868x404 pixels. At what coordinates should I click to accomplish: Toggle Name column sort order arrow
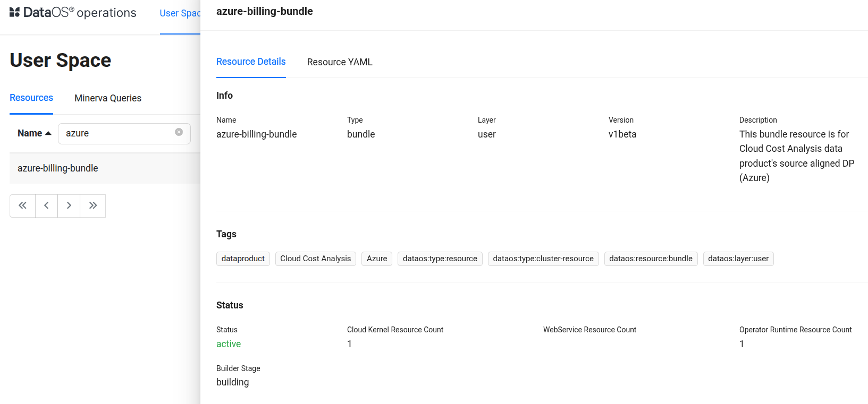(48, 133)
